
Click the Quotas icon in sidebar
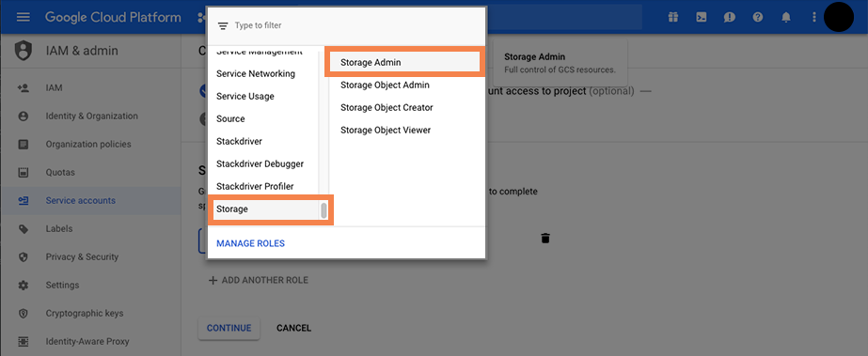[x=23, y=173]
